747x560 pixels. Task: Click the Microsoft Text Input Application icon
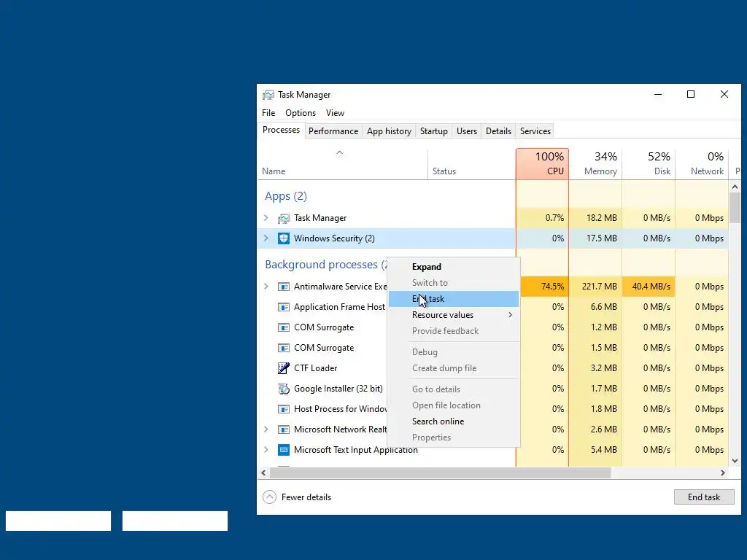point(284,450)
